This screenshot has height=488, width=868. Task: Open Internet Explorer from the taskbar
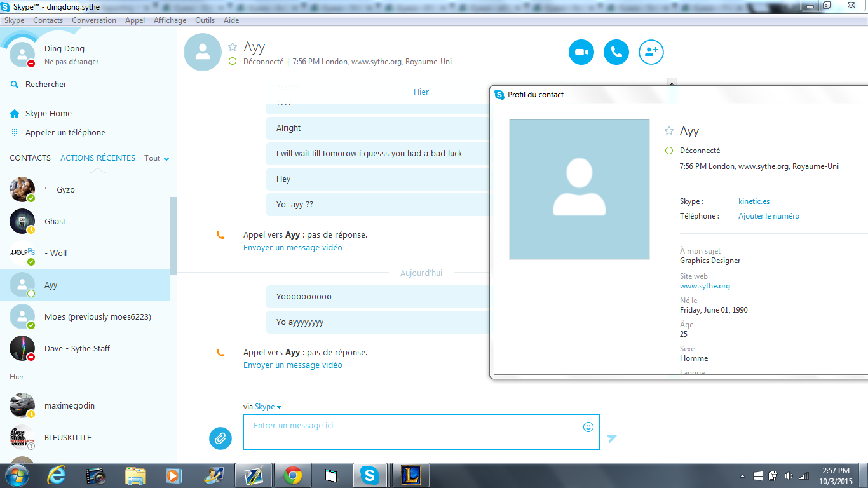pyautogui.click(x=57, y=475)
